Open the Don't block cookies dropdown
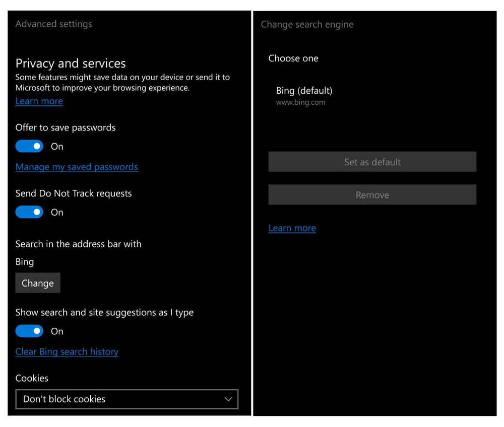Screen dimensions: 504x427 126,399
